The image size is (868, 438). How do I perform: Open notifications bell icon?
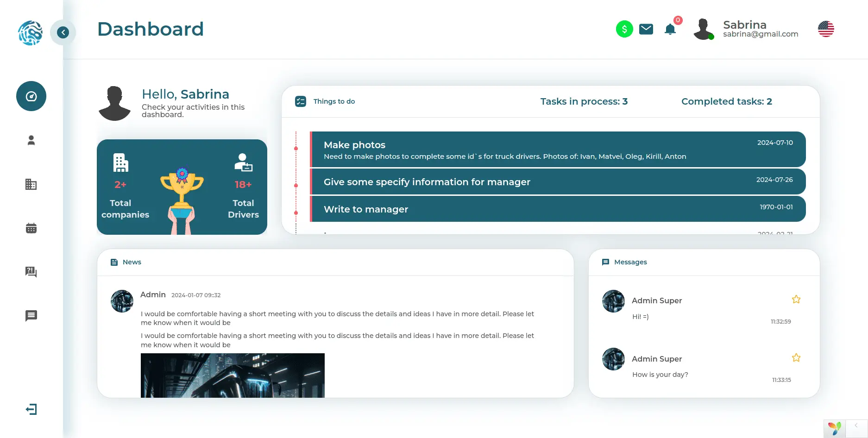tap(670, 30)
